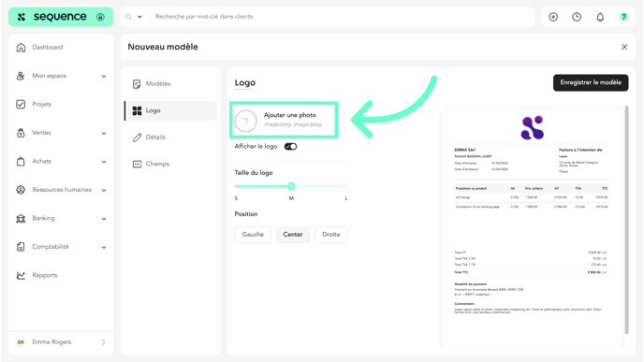Click the Rapports chart icon

pos(21,275)
